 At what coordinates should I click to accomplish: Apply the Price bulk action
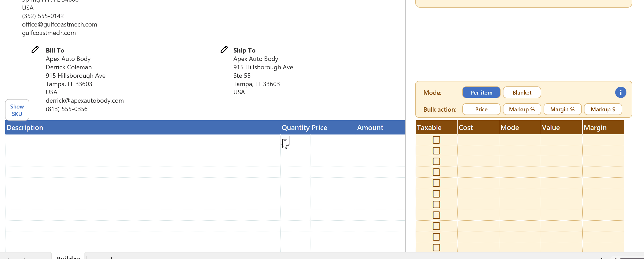click(481, 109)
